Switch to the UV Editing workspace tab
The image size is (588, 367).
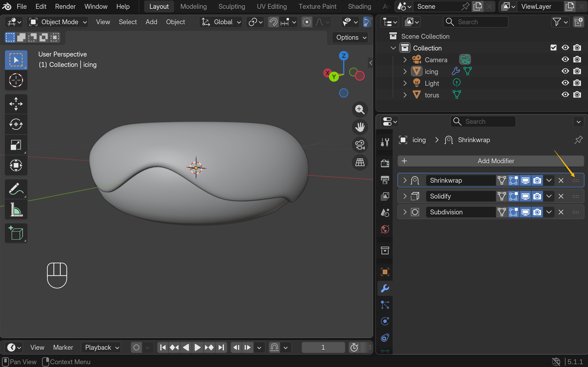pyautogui.click(x=271, y=7)
